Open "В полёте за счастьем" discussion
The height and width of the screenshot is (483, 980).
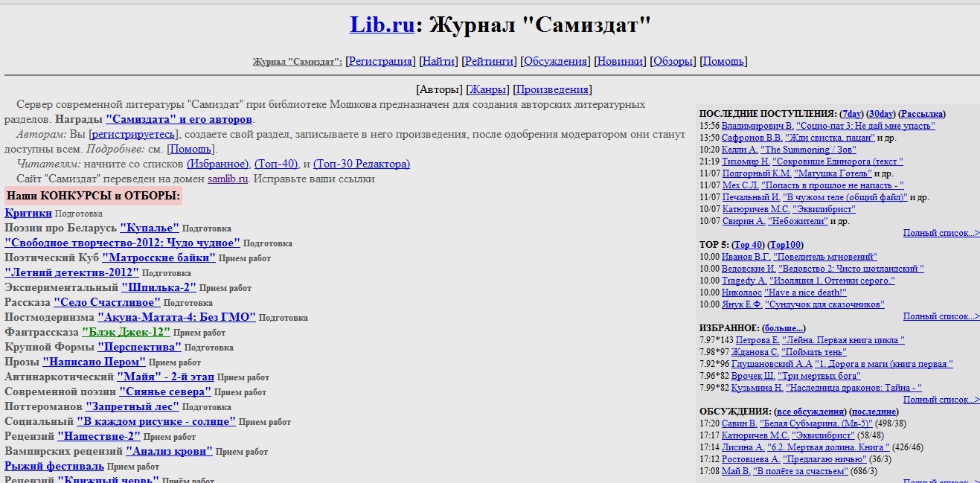(800, 471)
